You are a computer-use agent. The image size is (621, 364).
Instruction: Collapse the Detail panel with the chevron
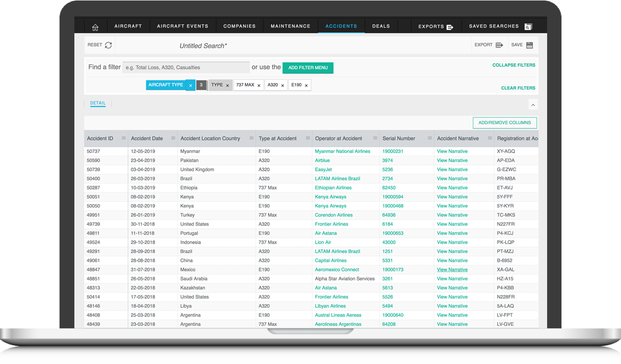[x=533, y=105]
